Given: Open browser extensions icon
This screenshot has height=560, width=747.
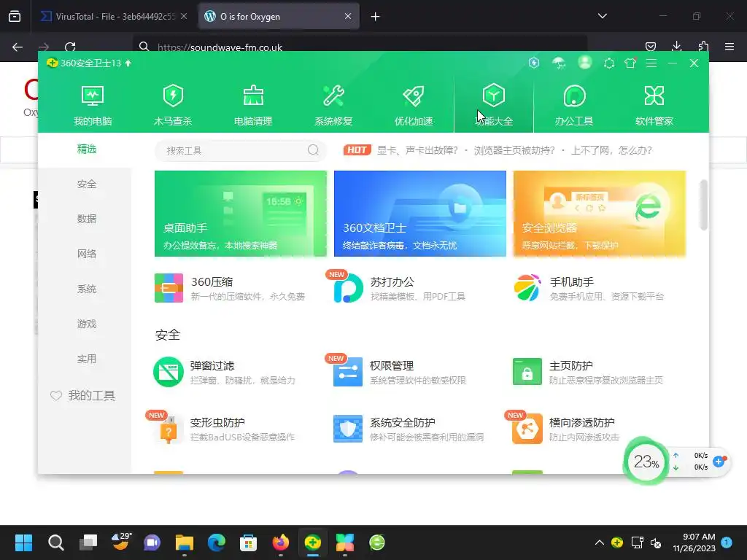Looking at the screenshot, I should [703, 46].
